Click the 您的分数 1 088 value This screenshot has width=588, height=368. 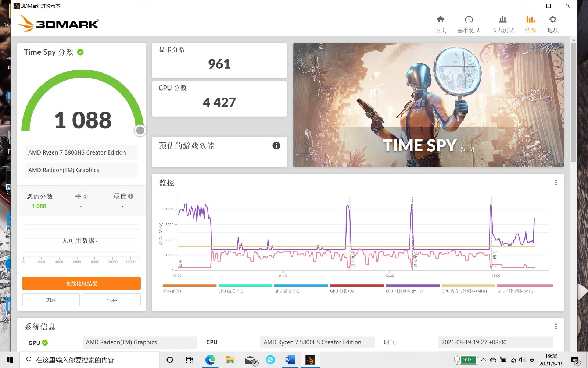tap(39, 206)
